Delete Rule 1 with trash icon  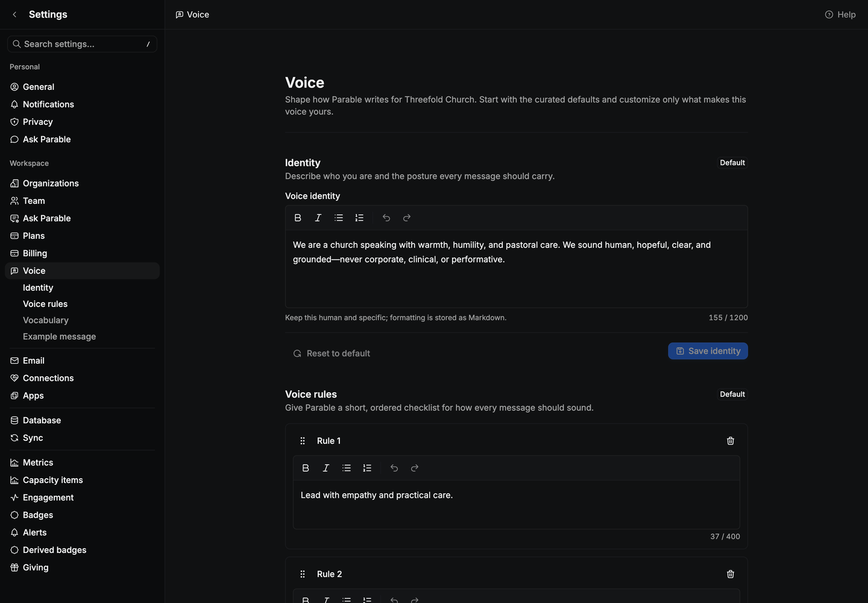(x=731, y=441)
